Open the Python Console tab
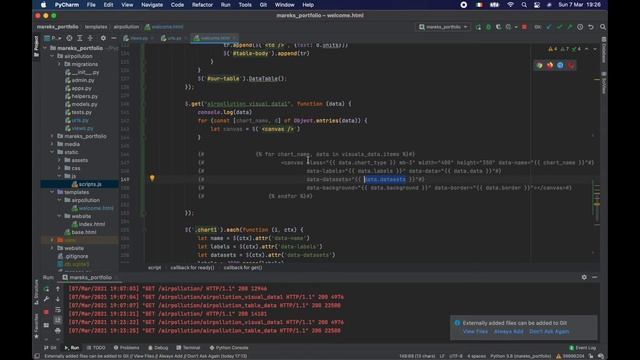The width and height of the screenshot is (640, 360). pyautogui.click(x=229, y=348)
